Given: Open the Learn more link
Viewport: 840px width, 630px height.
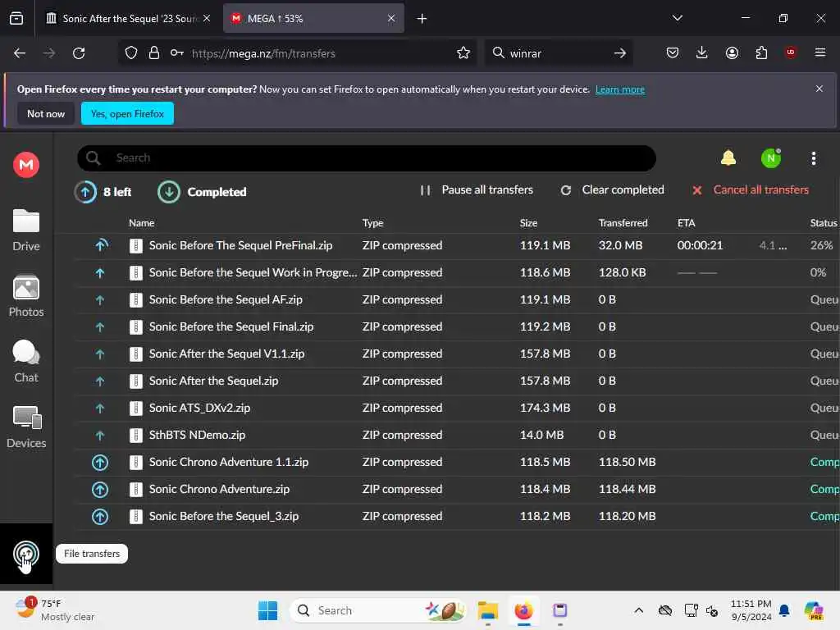Looking at the screenshot, I should (620, 89).
